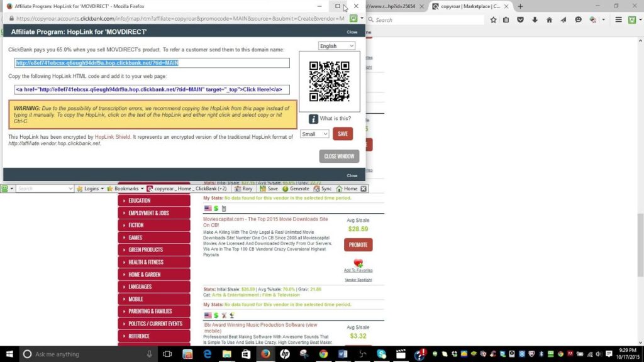This screenshot has width=644, height=362.
Task: Click the microphone icon in Cortana search
Action: point(150,354)
